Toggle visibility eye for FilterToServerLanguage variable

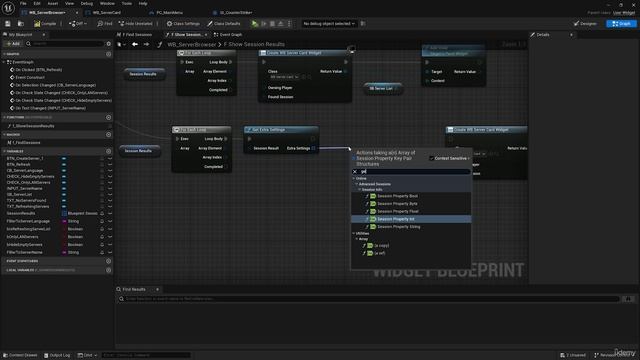click(110, 221)
